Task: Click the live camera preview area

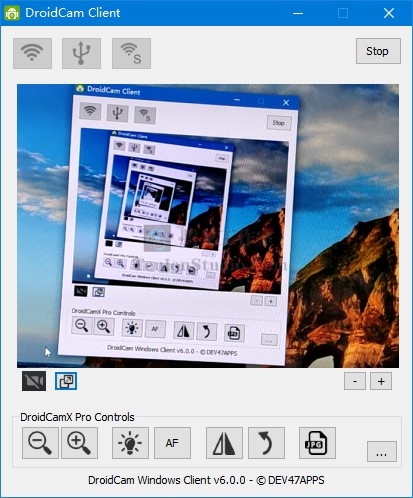Action: (x=208, y=226)
